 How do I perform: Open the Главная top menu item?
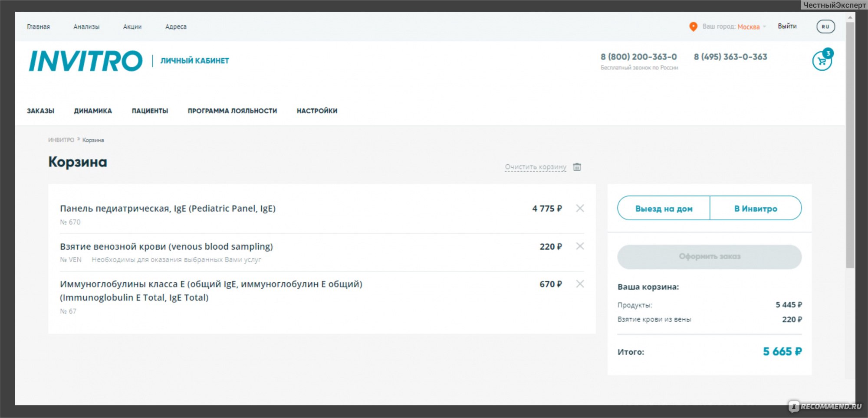click(x=38, y=27)
